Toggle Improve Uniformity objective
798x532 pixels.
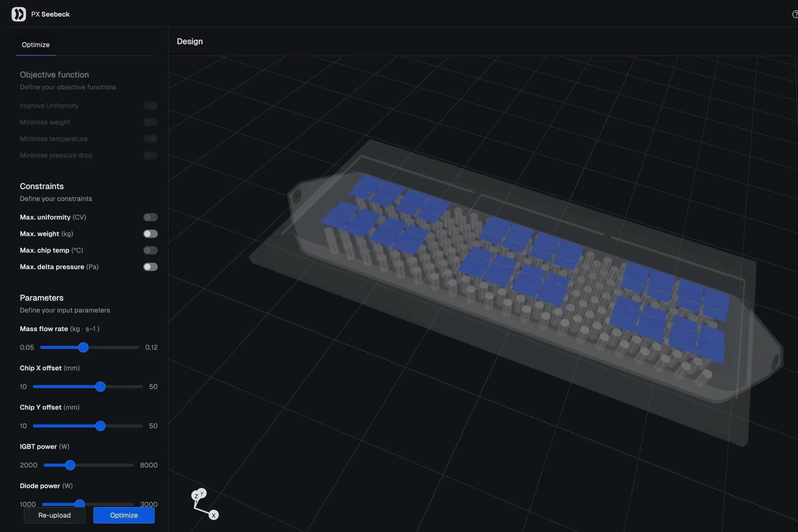(x=150, y=106)
